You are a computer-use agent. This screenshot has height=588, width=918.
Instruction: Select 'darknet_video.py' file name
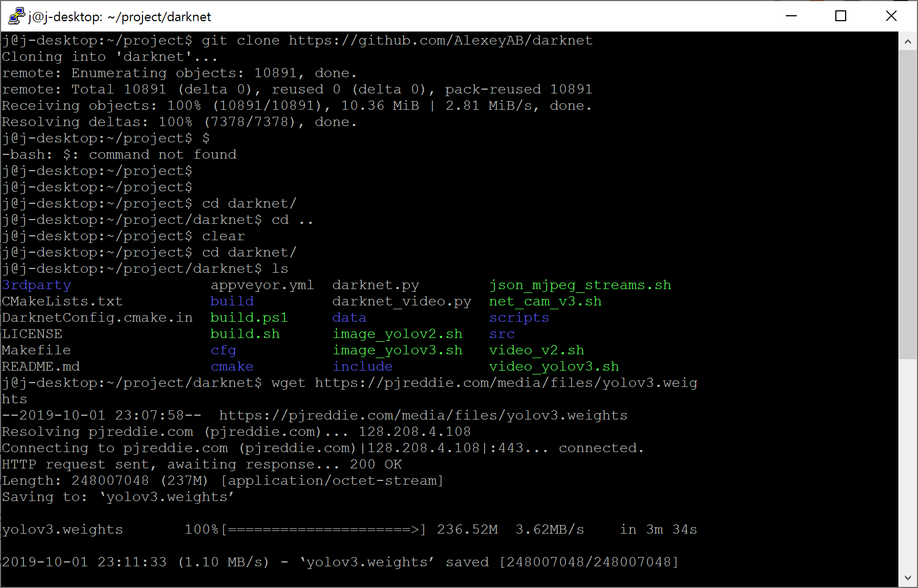[402, 302]
